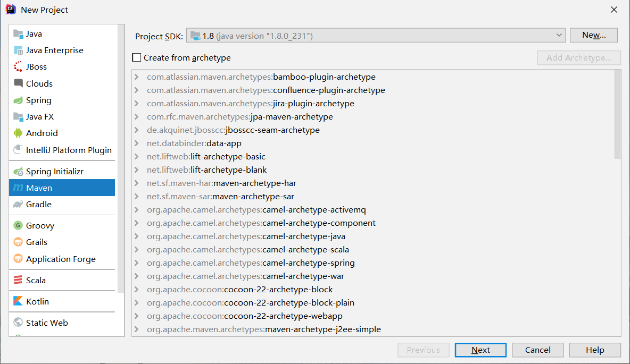The width and height of the screenshot is (630, 364).
Task: Click the Static Web globe icon
Action: click(x=18, y=322)
